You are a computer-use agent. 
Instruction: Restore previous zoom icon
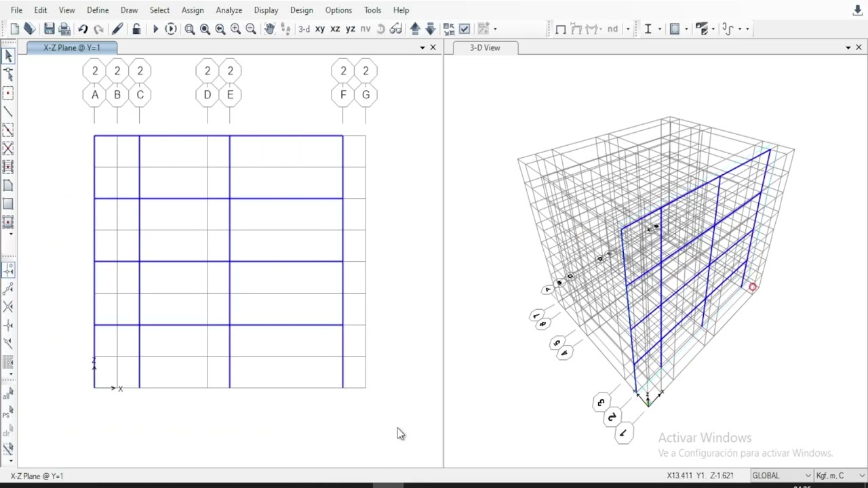[220, 28]
